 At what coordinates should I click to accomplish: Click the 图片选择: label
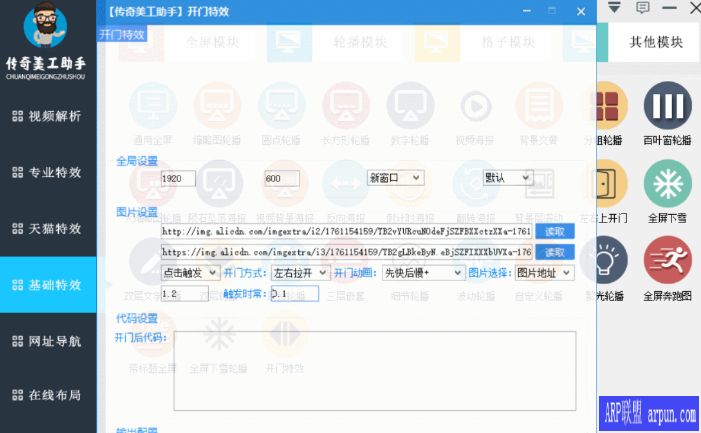490,273
